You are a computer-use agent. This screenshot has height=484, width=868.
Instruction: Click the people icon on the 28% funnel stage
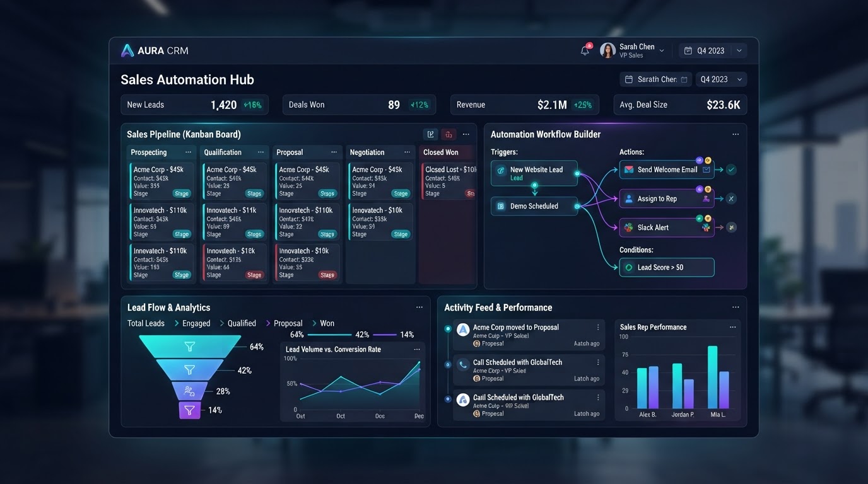tap(189, 391)
